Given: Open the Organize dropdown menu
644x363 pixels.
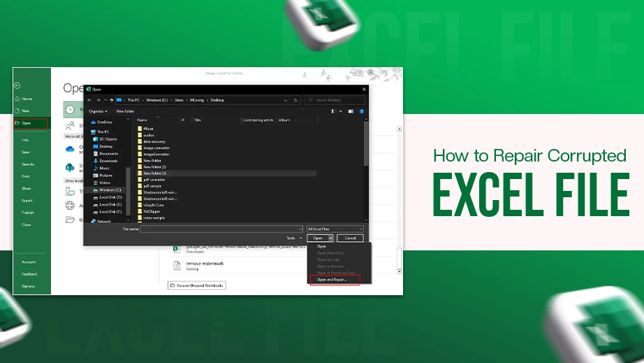Looking at the screenshot, I should point(98,111).
